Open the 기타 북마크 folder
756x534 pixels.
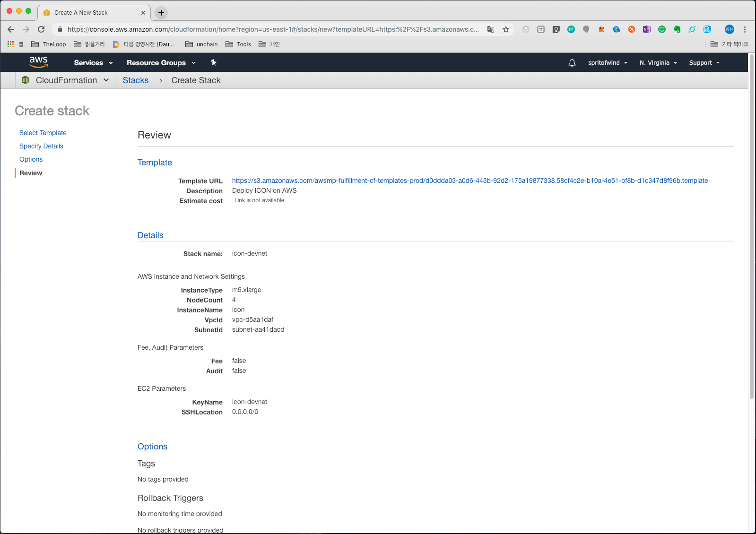(x=729, y=44)
